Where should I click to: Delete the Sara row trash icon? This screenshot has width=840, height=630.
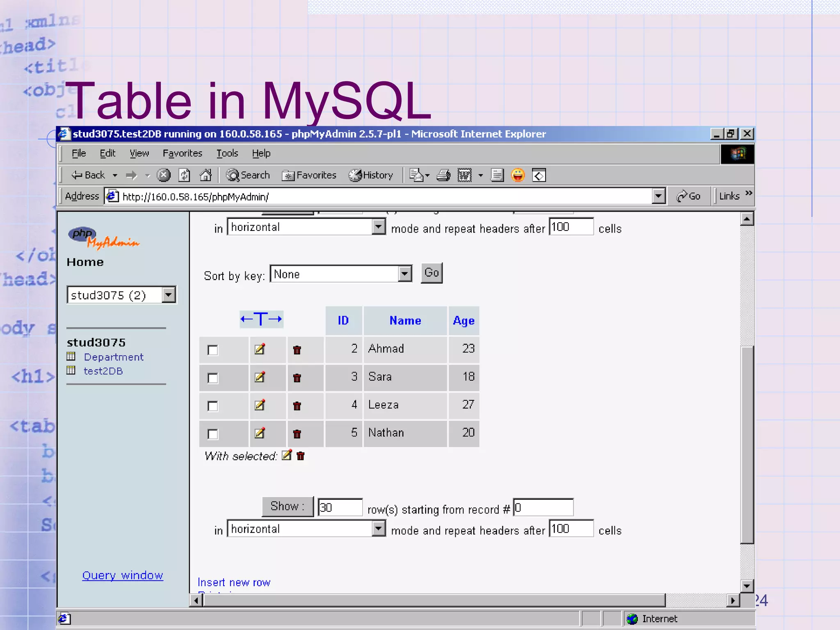pos(297,378)
